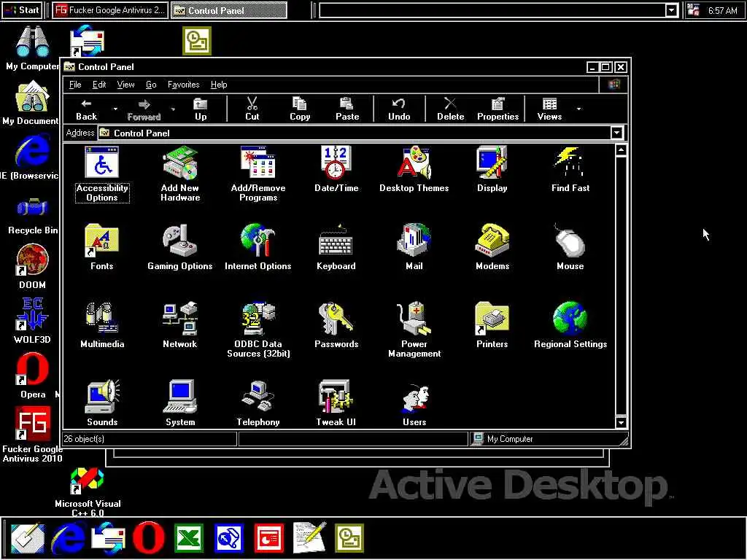This screenshot has width=747, height=560.
Task: Open the Fonts folder icon
Action: pos(102,247)
